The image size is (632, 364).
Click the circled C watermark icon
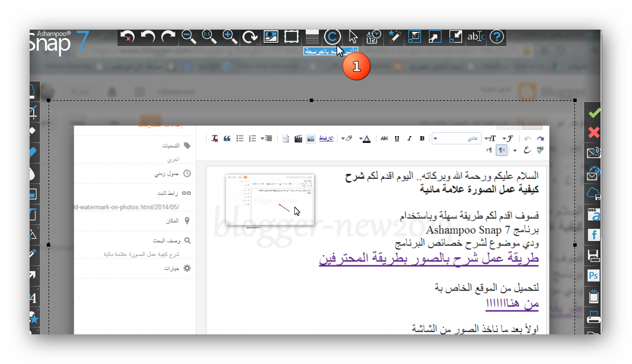click(333, 37)
